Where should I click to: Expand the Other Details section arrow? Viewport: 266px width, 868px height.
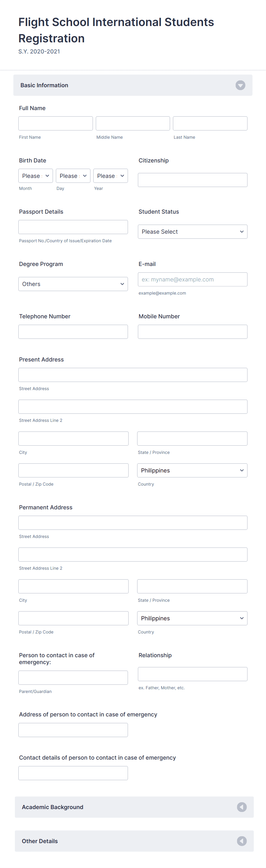tap(241, 841)
